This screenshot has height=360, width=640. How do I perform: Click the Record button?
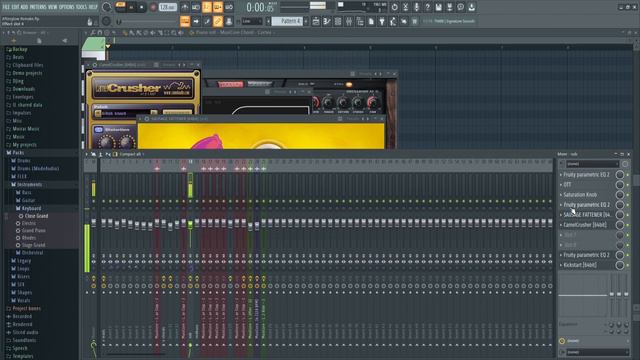click(153, 7)
